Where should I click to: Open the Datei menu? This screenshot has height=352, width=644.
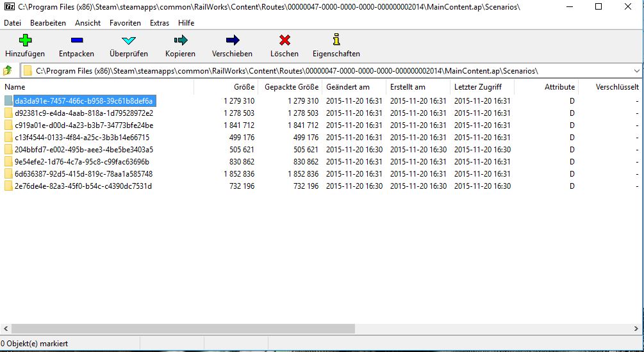click(x=12, y=23)
